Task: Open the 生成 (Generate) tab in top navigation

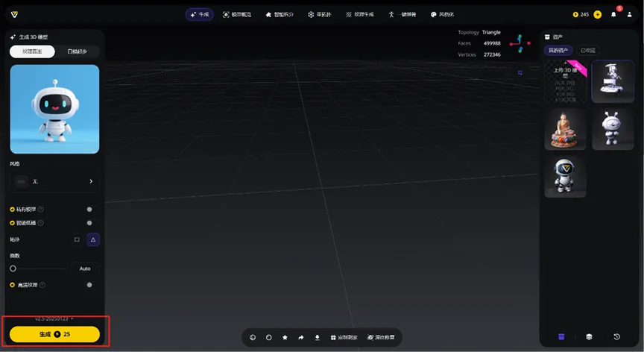Action: 200,14
